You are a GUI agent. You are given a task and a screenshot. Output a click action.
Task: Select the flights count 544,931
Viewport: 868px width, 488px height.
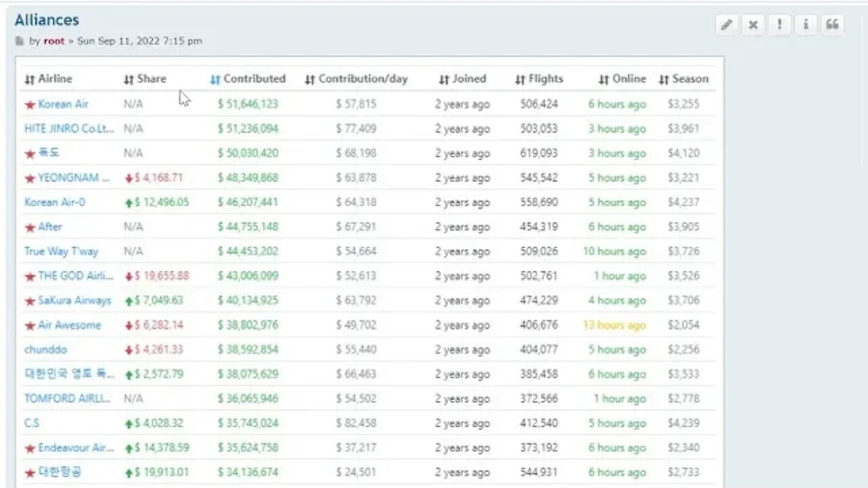[x=539, y=472]
